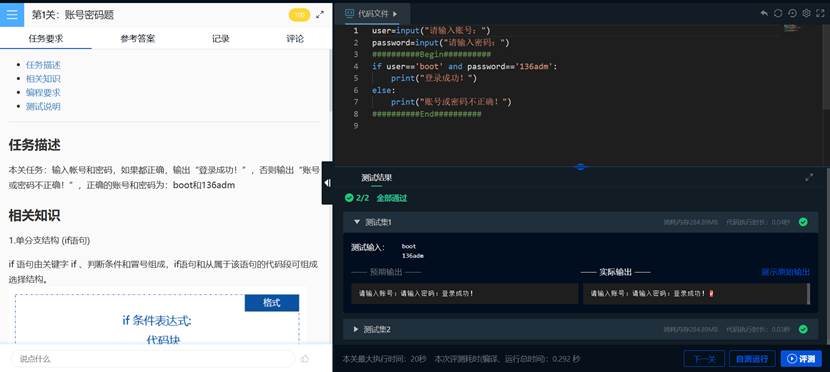Click the 自测运行 button

tap(752, 359)
